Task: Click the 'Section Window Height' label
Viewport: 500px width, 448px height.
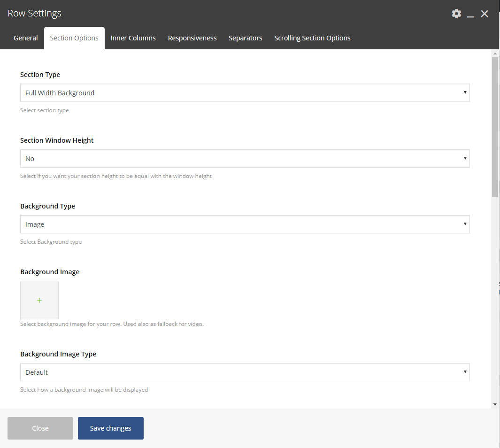Action: [57, 140]
